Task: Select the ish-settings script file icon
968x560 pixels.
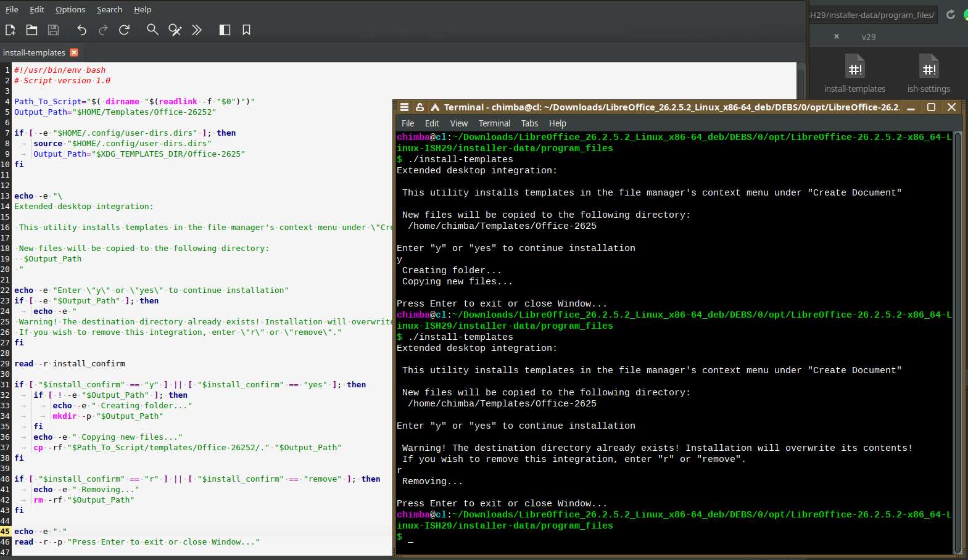Action: (929, 73)
